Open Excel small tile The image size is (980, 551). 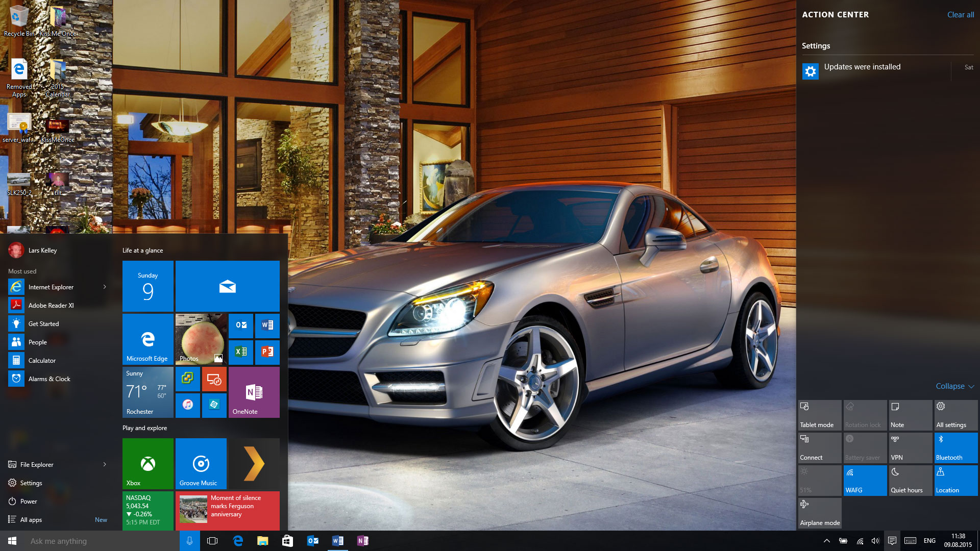[x=240, y=352]
